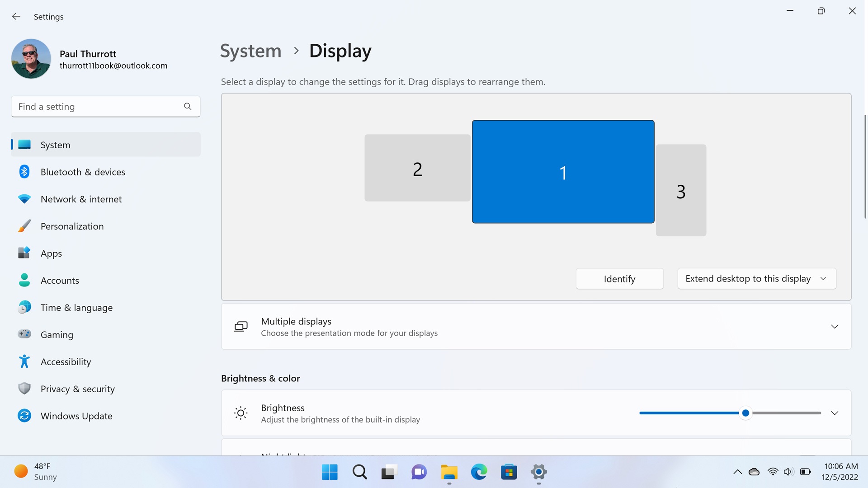868x488 pixels.
Task: Expand the Brightness options chevron
Action: coord(834,413)
